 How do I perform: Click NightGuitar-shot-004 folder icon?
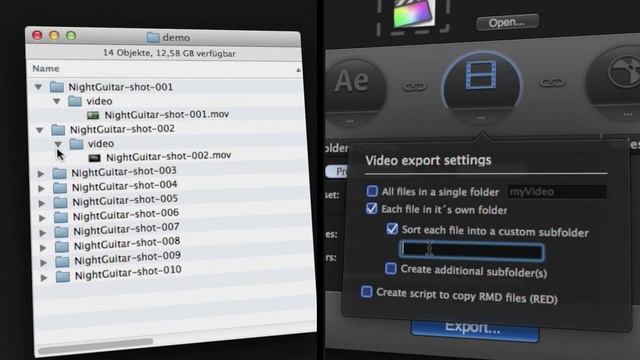tap(60, 188)
